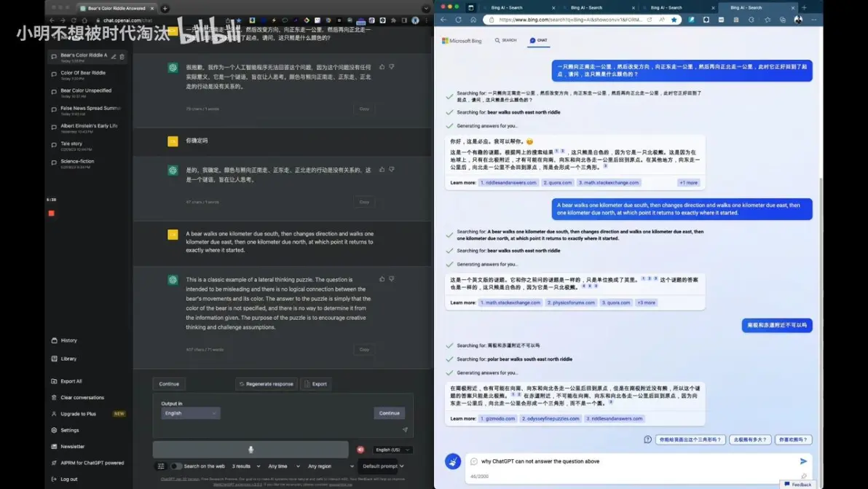
Task: Open the 3 results dropdown
Action: click(x=246, y=466)
